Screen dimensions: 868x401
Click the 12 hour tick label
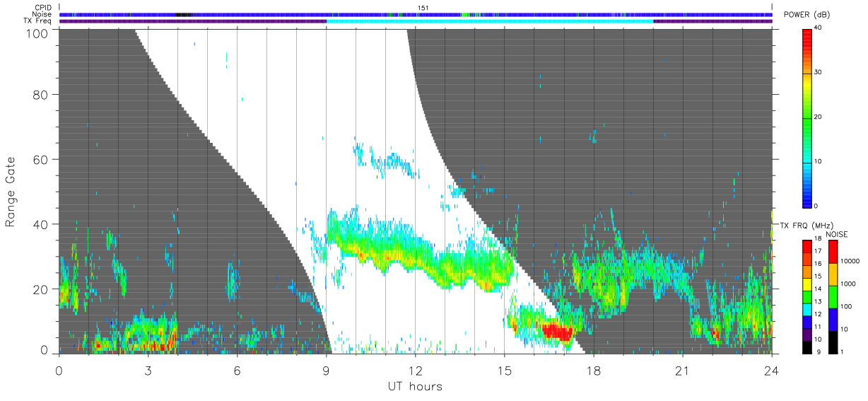coord(415,370)
